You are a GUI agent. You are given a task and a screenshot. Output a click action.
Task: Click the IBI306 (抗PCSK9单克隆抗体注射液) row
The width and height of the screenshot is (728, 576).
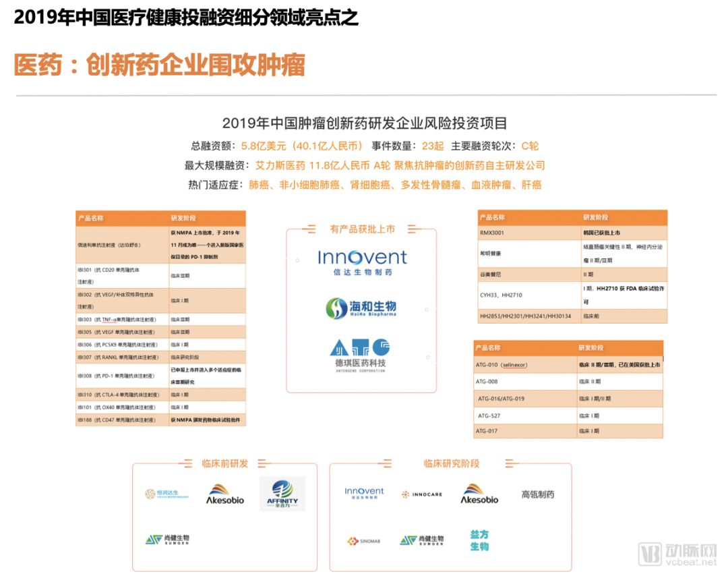pos(160,345)
